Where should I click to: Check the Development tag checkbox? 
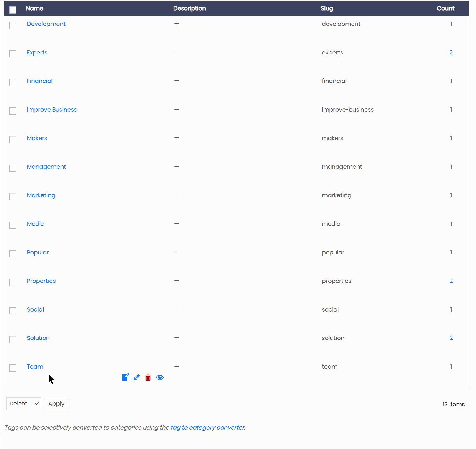13,25
